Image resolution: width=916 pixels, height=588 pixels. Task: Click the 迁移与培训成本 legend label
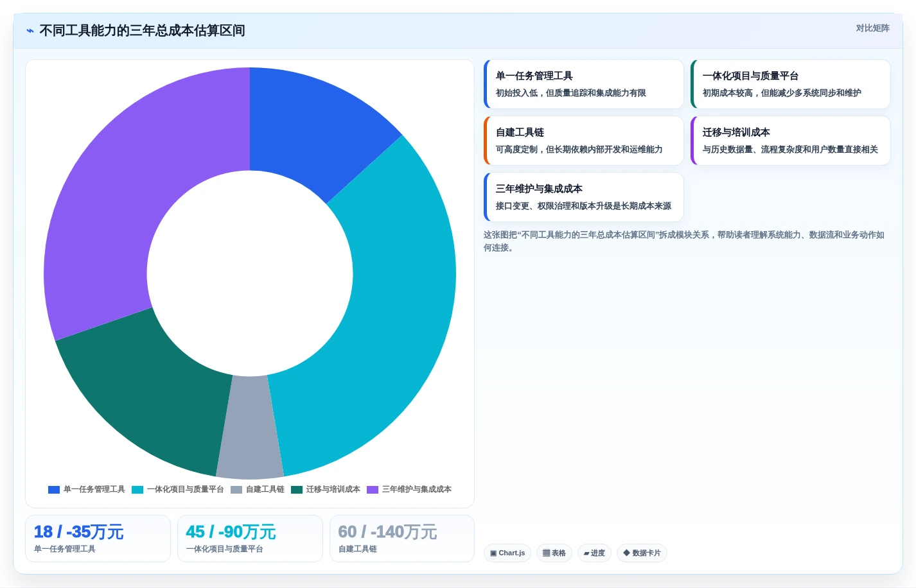(x=333, y=489)
